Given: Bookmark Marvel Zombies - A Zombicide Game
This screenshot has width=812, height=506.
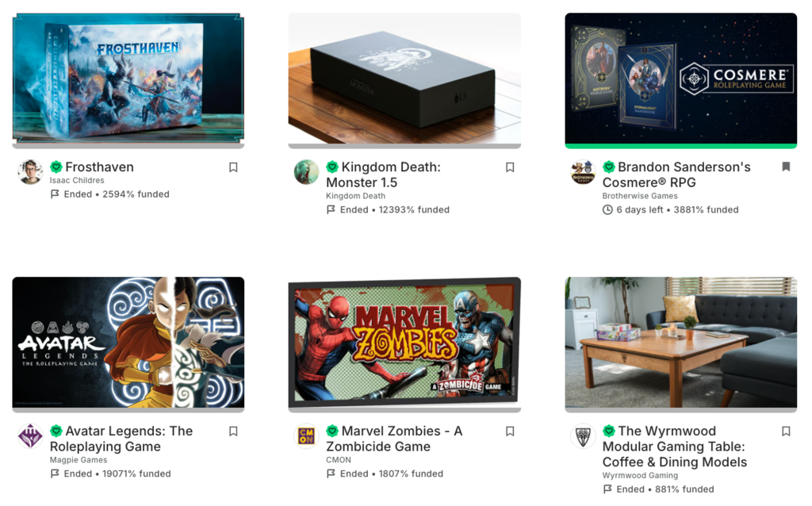Looking at the screenshot, I should point(510,431).
